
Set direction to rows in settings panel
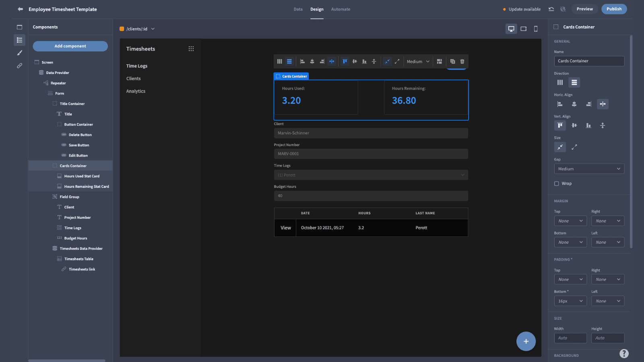tap(574, 82)
